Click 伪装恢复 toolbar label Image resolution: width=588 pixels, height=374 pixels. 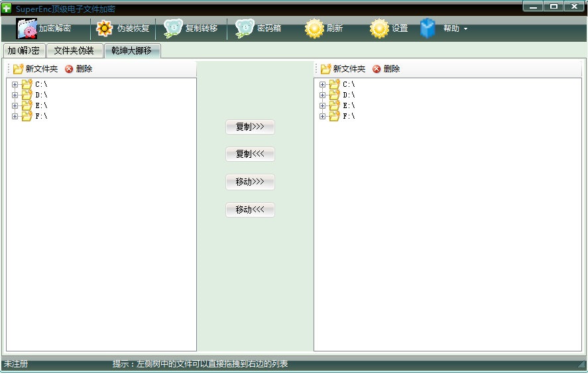(133, 29)
